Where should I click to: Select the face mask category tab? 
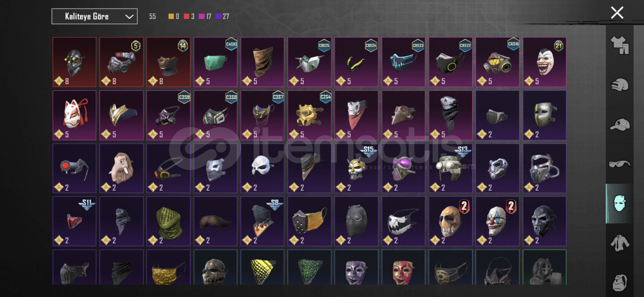tap(620, 204)
